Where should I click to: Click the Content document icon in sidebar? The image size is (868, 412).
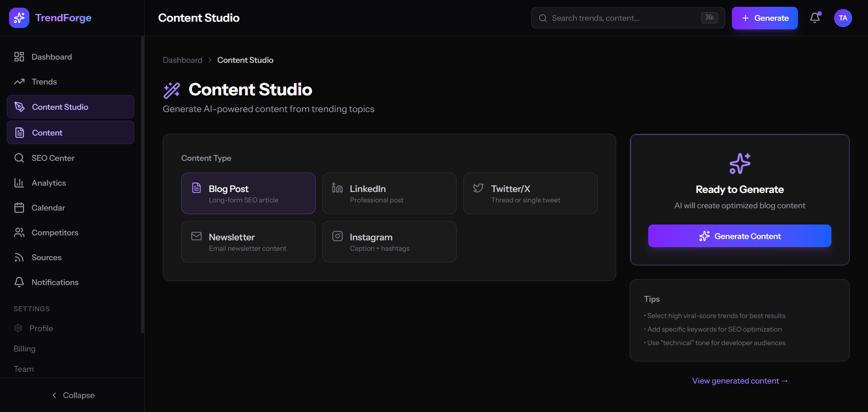pos(19,132)
